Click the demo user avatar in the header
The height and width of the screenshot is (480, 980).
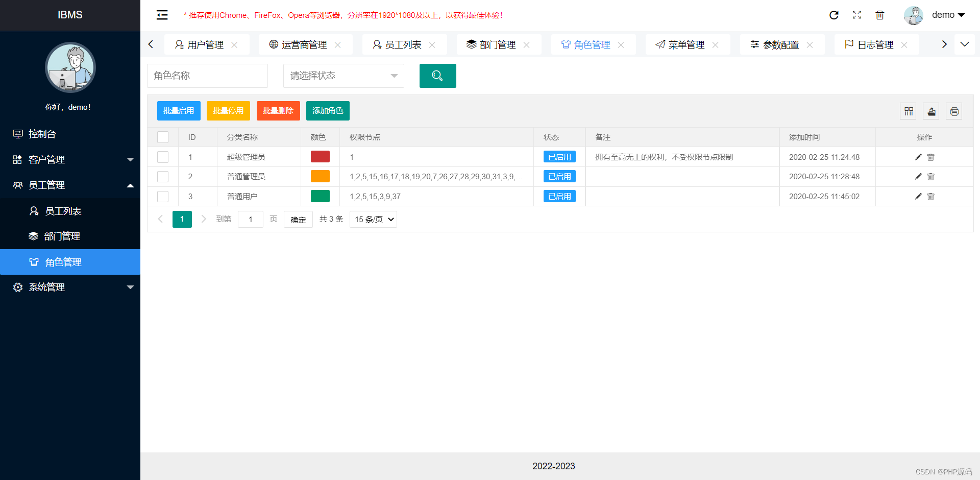point(914,15)
